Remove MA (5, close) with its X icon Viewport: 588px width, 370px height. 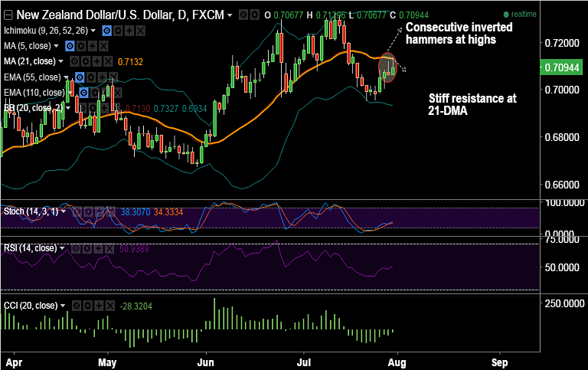click(103, 46)
